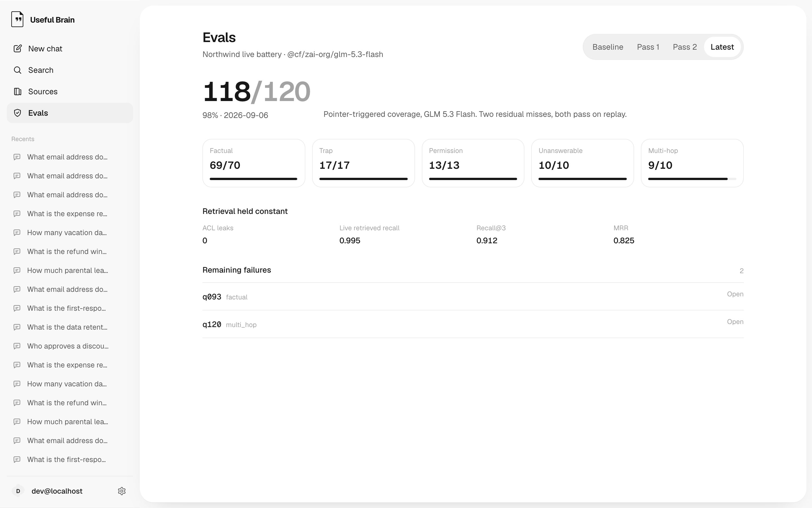Click the Evals shield-check icon
The width and height of the screenshot is (812, 508).
[17, 113]
